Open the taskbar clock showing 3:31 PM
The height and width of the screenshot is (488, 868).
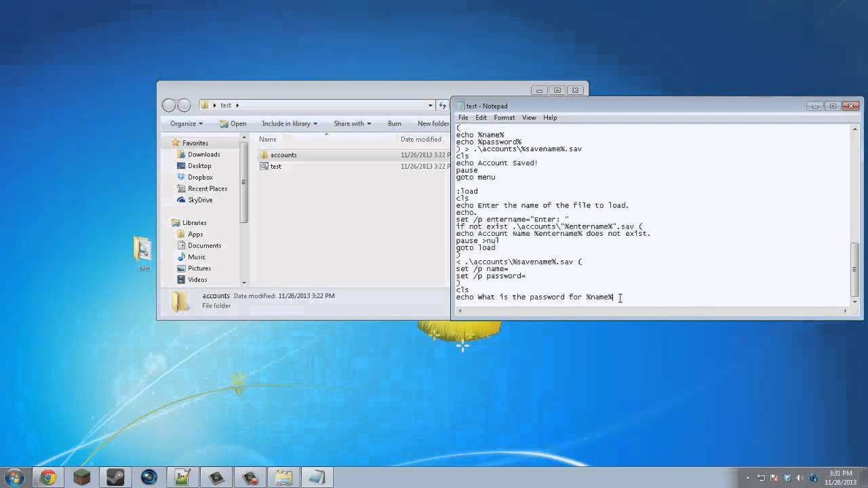coord(840,477)
